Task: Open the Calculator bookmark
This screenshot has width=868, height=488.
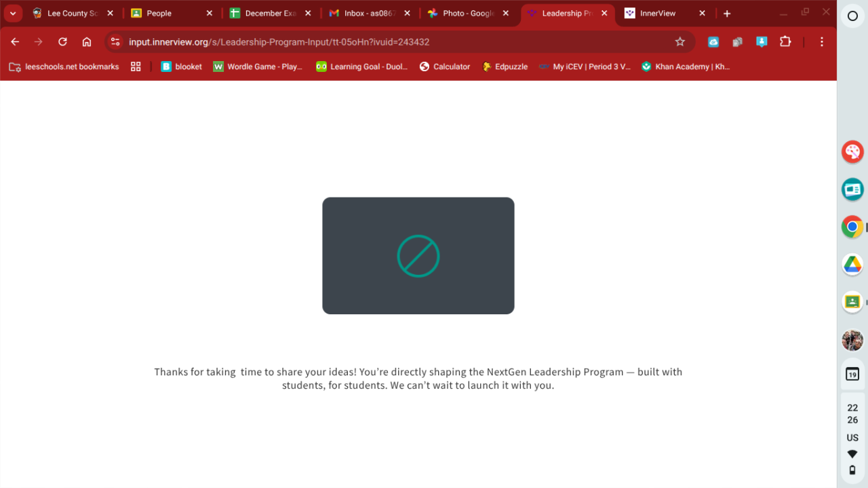Action: coord(445,67)
